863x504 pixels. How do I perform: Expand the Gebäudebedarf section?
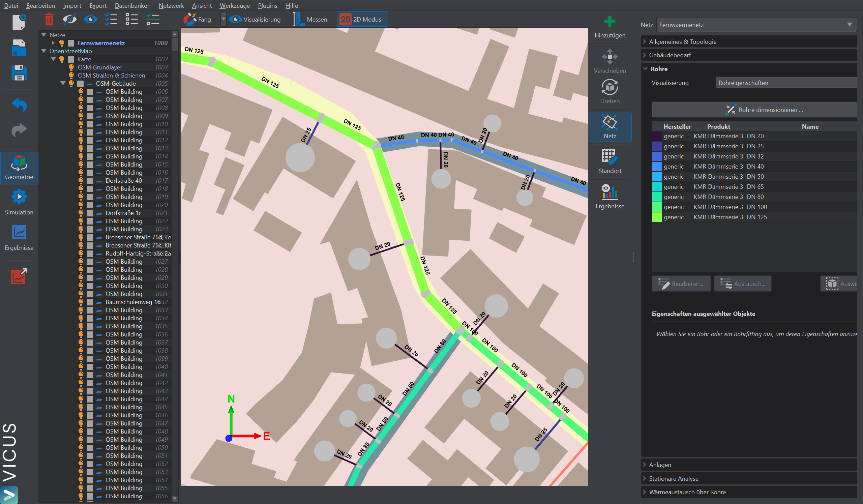click(669, 55)
